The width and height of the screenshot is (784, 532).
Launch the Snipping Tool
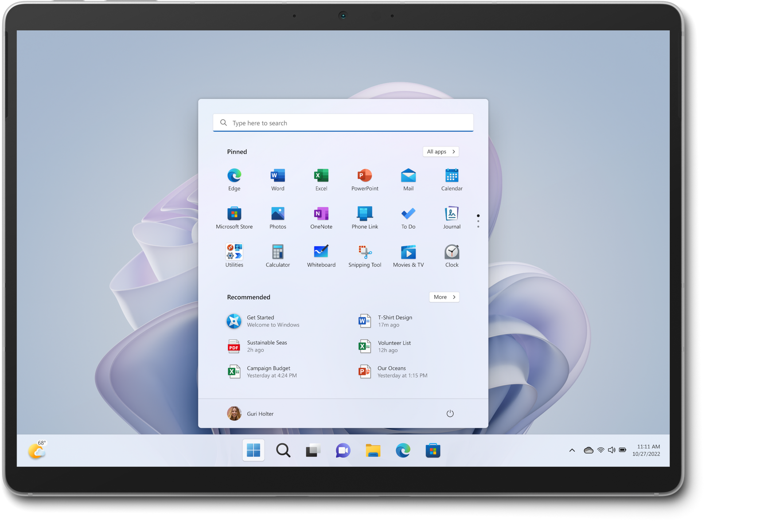click(364, 256)
